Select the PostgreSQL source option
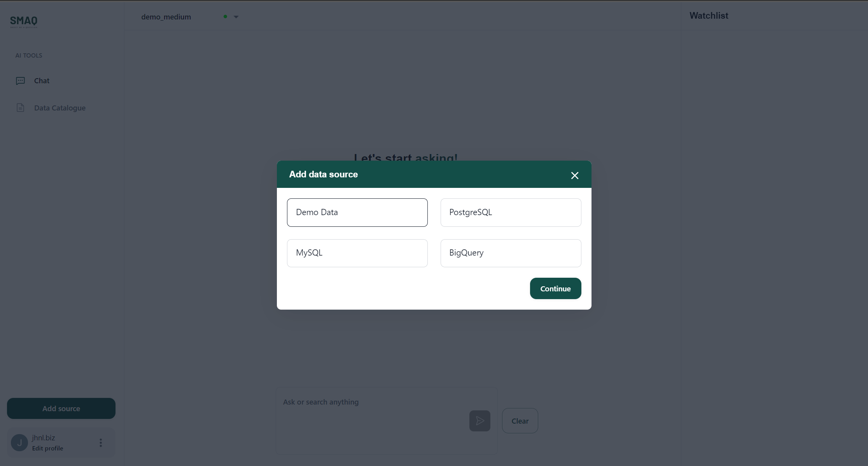This screenshot has width=868, height=466. tap(511, 212)
